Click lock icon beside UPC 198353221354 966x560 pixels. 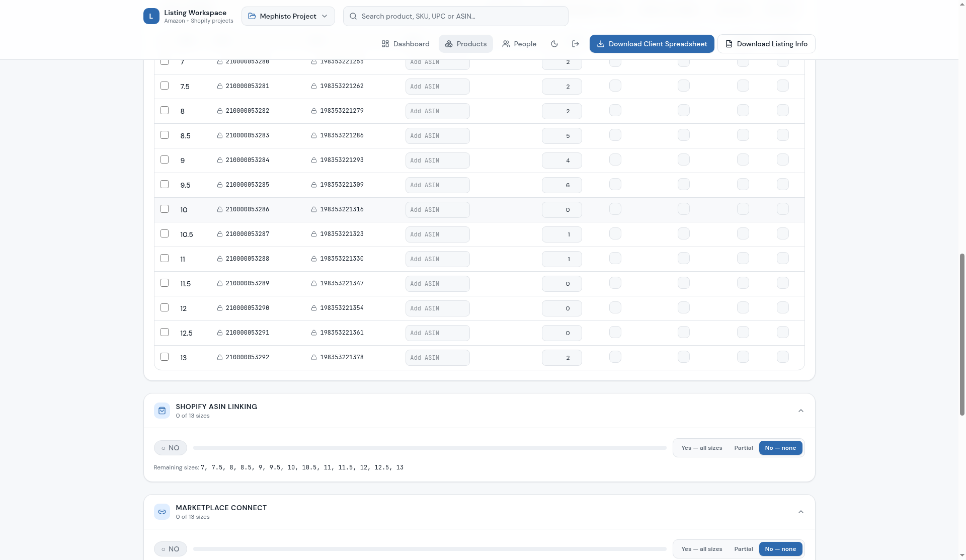[x=314, y=308]
